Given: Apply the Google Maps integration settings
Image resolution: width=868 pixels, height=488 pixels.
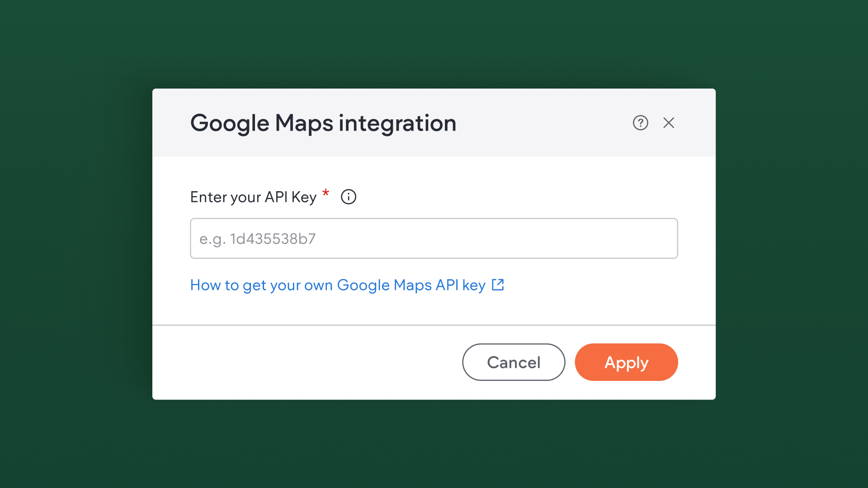Looking at the screenshot, I should coord(626,362).
